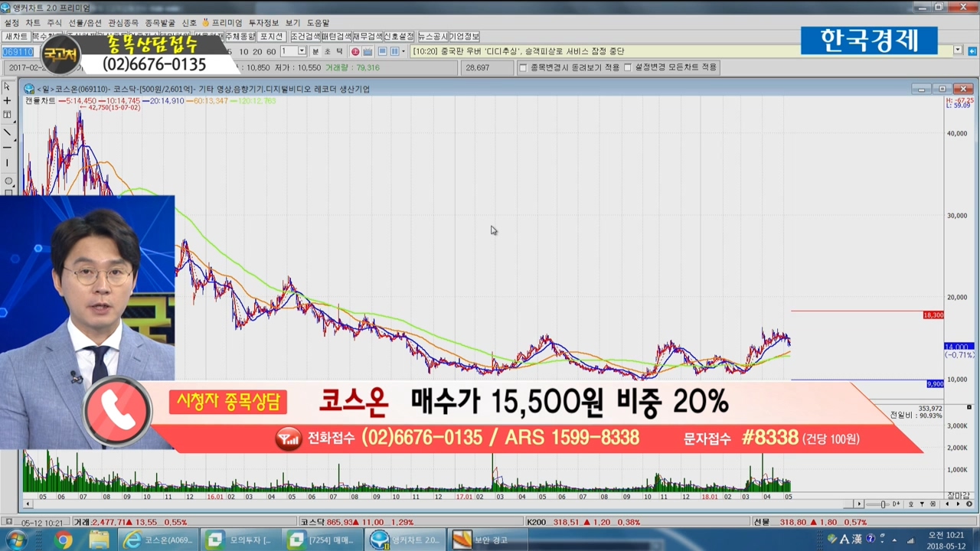
Task: Adjust the chart zoom slider at bottom right
Action: coord(884,504)
